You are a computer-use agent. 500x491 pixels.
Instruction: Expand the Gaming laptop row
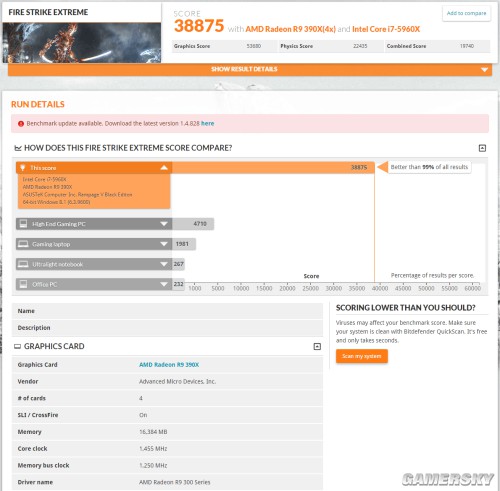[164, 244]
